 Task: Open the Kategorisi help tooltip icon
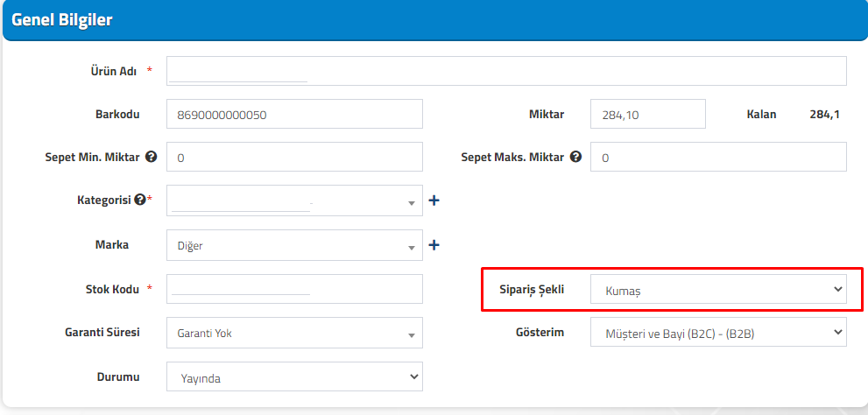click(x=139, y=200)
